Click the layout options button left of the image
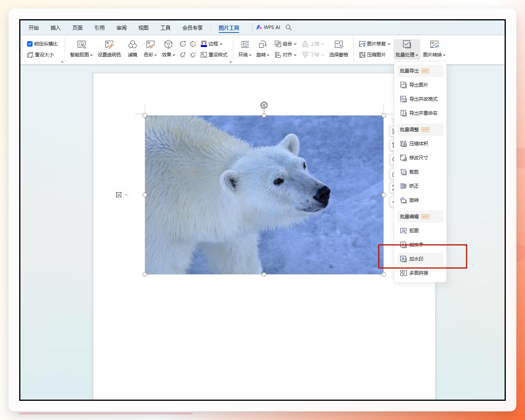Screen dimensions: 525x420 click(122, 195)
